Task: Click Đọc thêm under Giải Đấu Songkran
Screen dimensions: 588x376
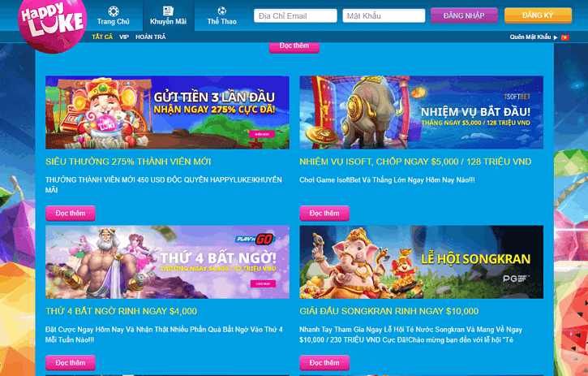Action: coord(324,363)
